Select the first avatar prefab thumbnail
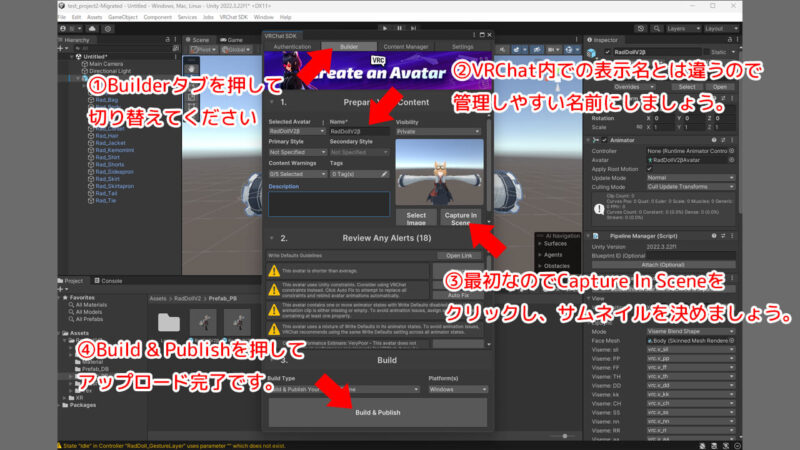Image resolution: width=800 pixels, height=450 pixels. point(203,322)
